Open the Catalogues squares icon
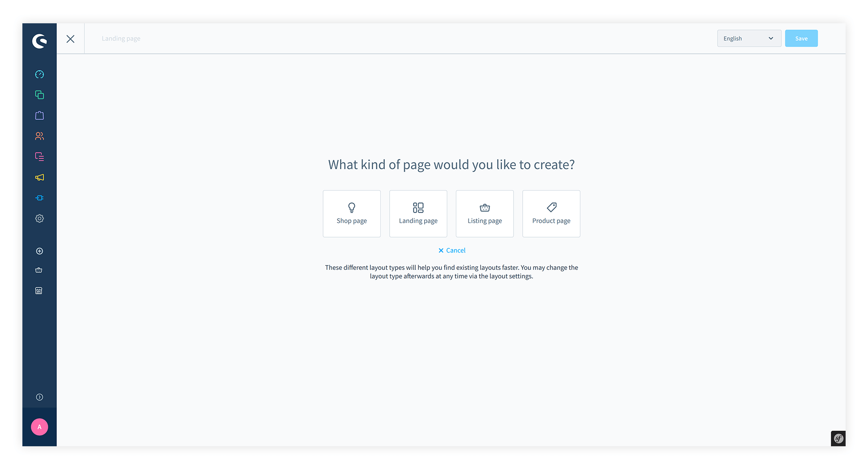This screenshot has height=470, width=868. tap(39, 95)
